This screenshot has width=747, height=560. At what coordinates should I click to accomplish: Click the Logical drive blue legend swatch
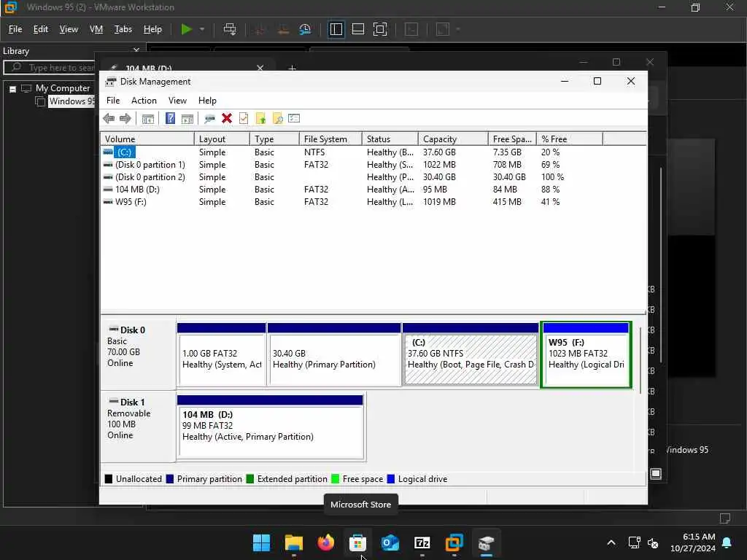pos(391,479)
